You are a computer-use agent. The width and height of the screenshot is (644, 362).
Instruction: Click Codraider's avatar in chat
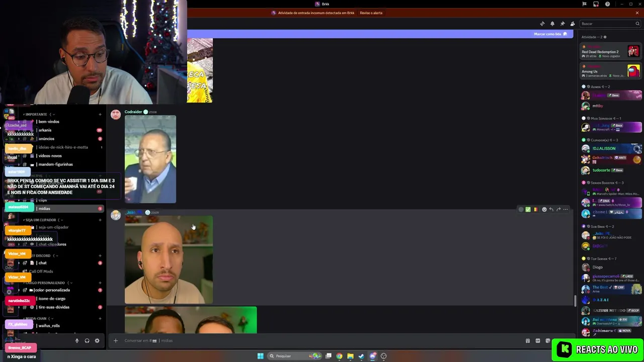(116, 115)
